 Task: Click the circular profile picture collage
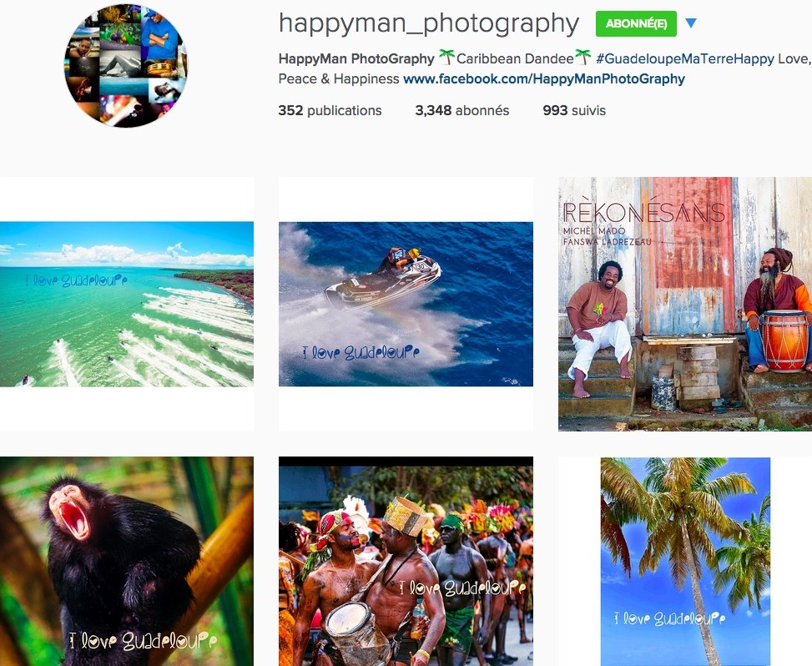point(126,66)
